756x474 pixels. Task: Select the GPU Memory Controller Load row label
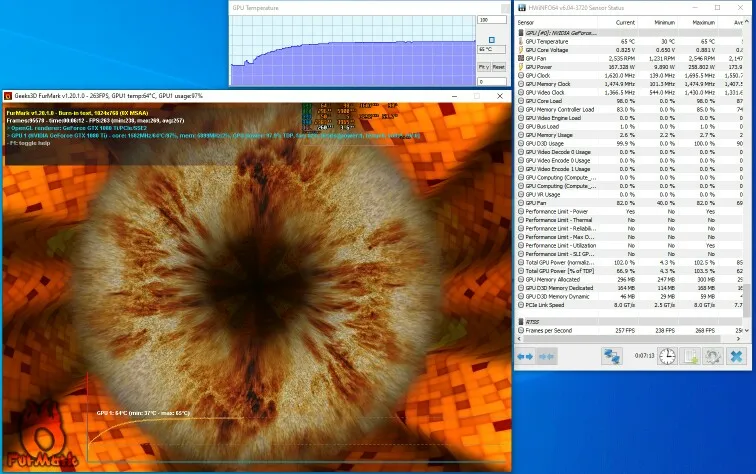click(x=560, y=110)
